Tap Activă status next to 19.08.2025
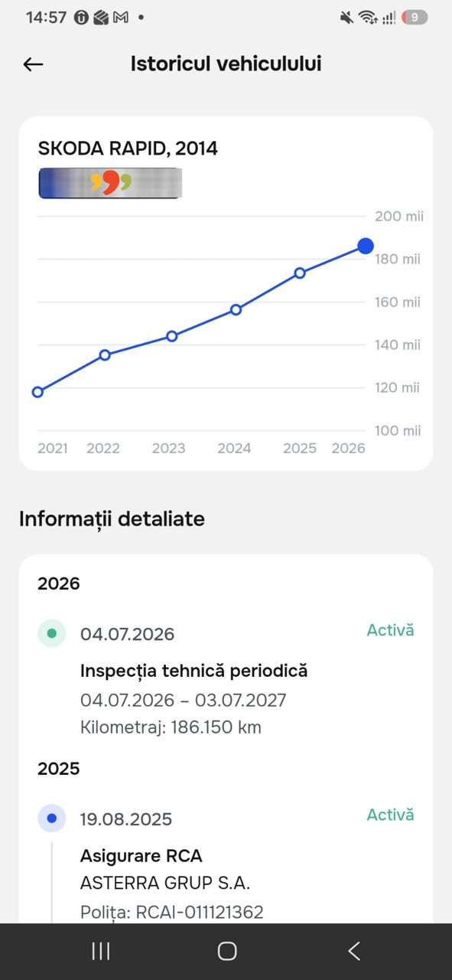Image resolution: width=452 pixels, height=980 pixels. coord(390,815)
